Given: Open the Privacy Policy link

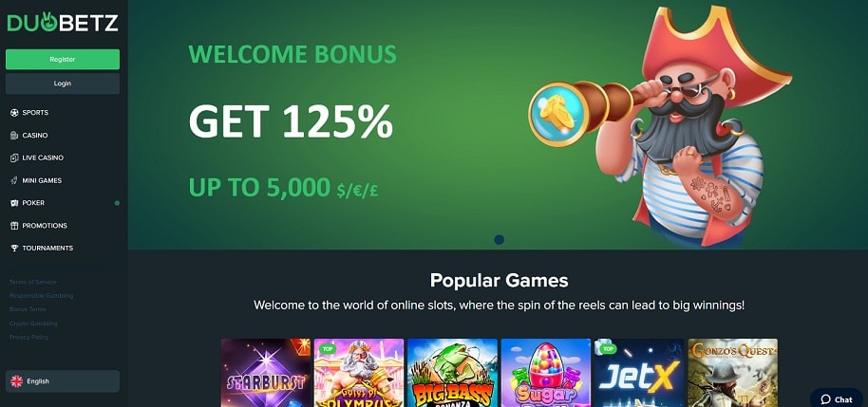Looking at the screenshot, I should 28,338.
